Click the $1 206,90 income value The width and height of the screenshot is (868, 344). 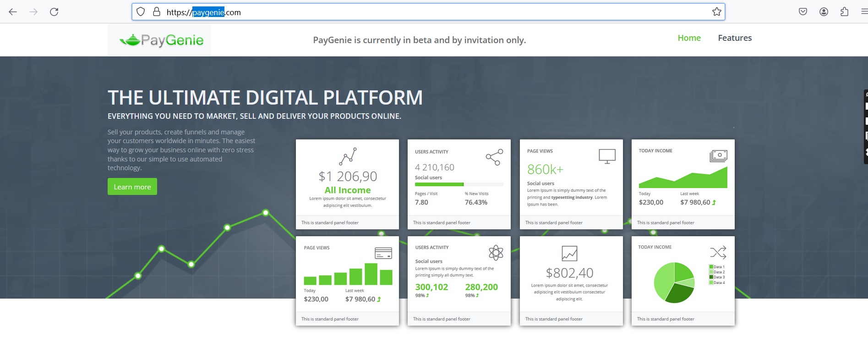[348, 176]
